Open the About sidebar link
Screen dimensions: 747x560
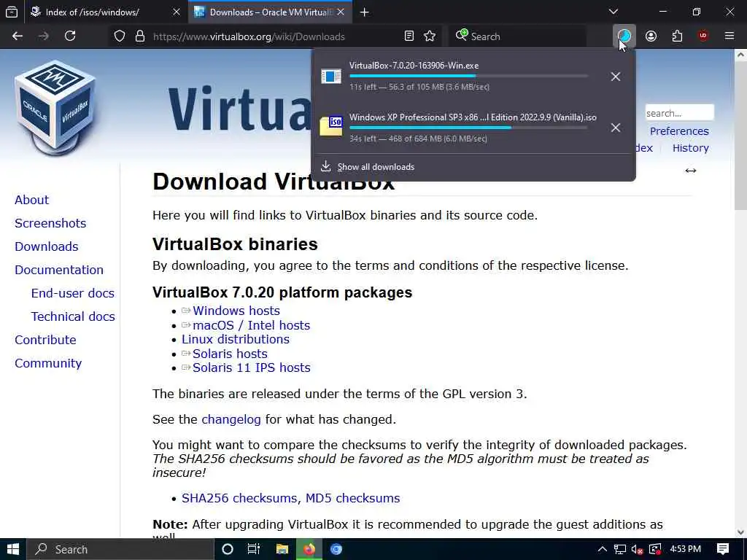(32, 200)
